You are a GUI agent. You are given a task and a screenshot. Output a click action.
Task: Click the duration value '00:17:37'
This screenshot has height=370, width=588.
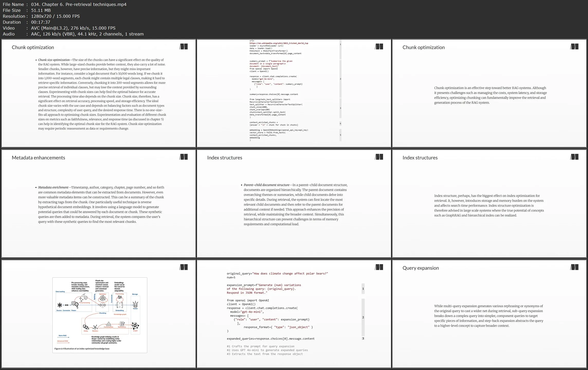[x=41, y=22]
